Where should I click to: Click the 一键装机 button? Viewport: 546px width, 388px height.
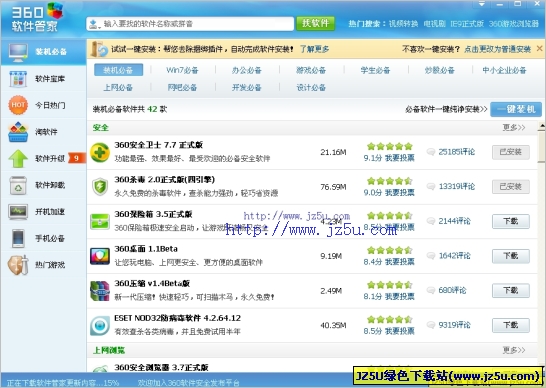pyautogui.click(x=516, y=109)
